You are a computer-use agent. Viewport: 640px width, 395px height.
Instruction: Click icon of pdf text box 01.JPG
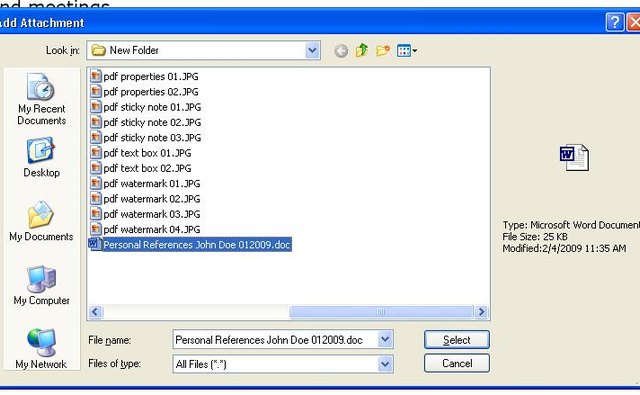[x=96, y=153]
